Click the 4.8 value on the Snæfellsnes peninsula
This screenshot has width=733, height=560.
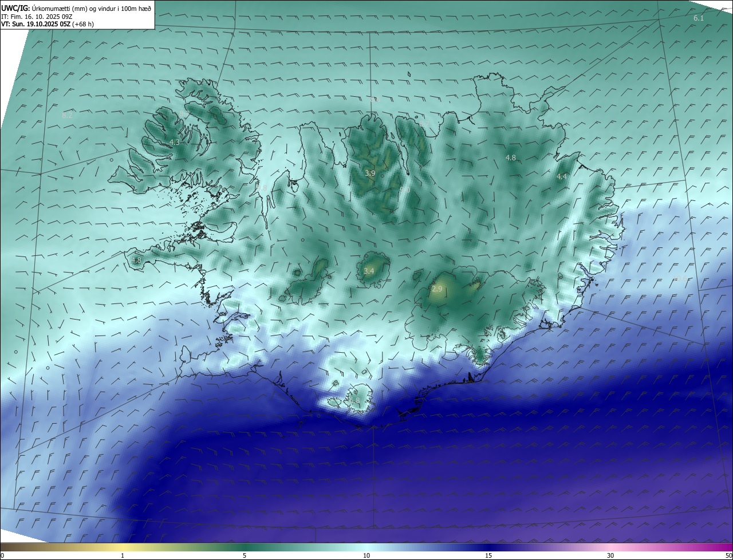point(136,261)
